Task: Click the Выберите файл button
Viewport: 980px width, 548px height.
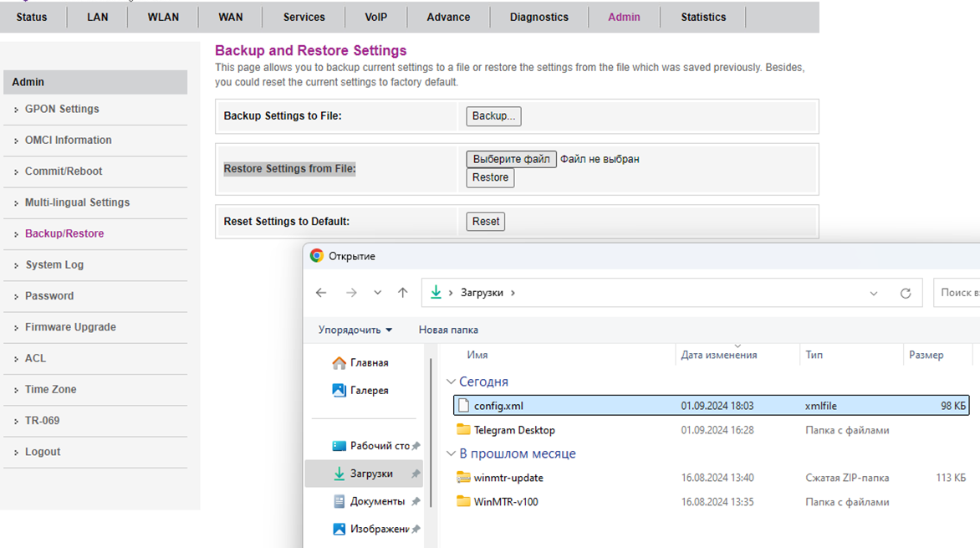Action: [511, 159]
